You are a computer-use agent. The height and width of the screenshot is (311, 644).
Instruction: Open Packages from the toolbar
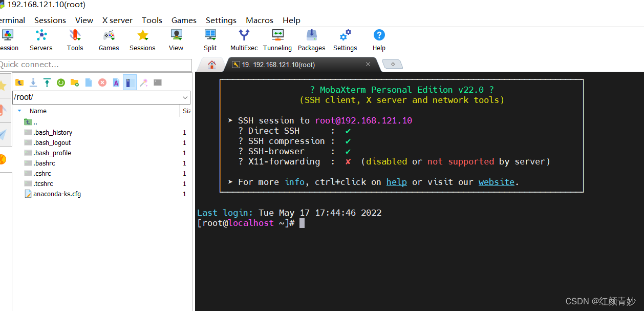[311, 40]
